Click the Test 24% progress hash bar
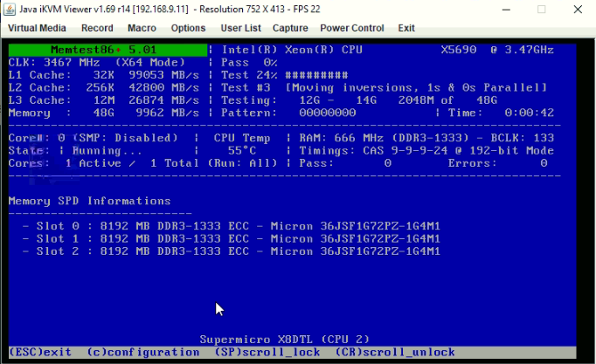 (316, 75)
